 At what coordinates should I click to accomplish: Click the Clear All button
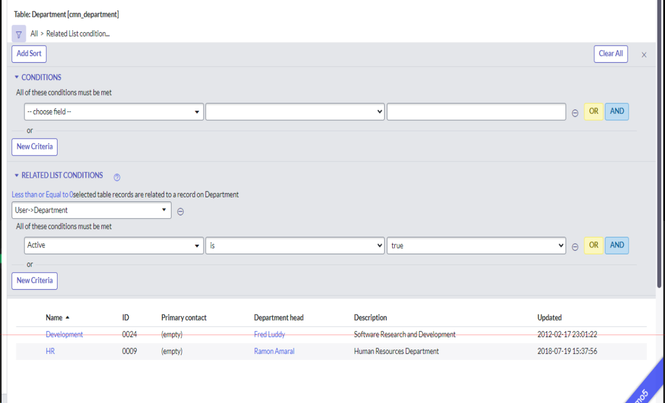(x=611, y=54)
